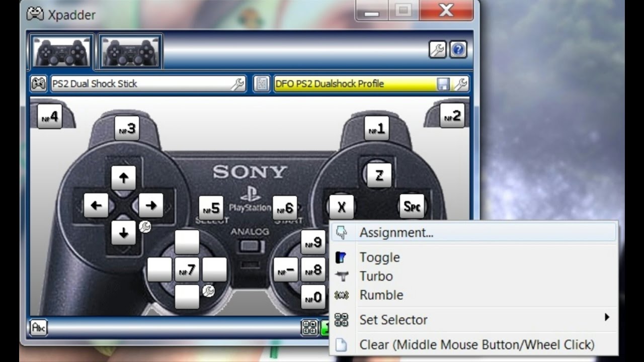Select the first controller tab thumbnail
This screenshot has height=362, width=644.
(61, 51)
